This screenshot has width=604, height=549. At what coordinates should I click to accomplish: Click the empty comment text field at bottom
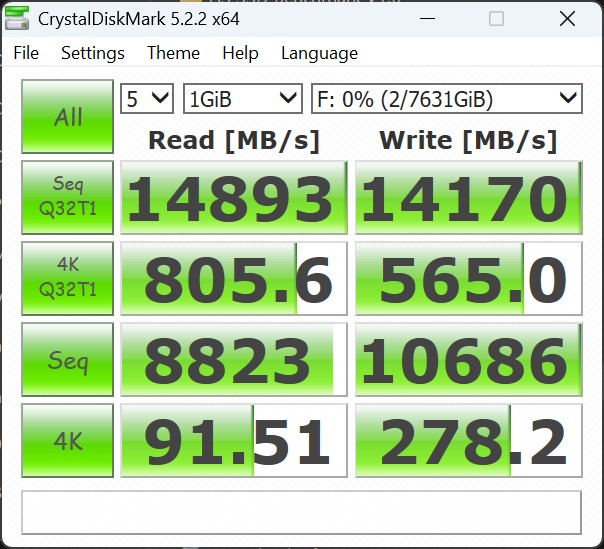pyautogui.click(x=301, y=512)
